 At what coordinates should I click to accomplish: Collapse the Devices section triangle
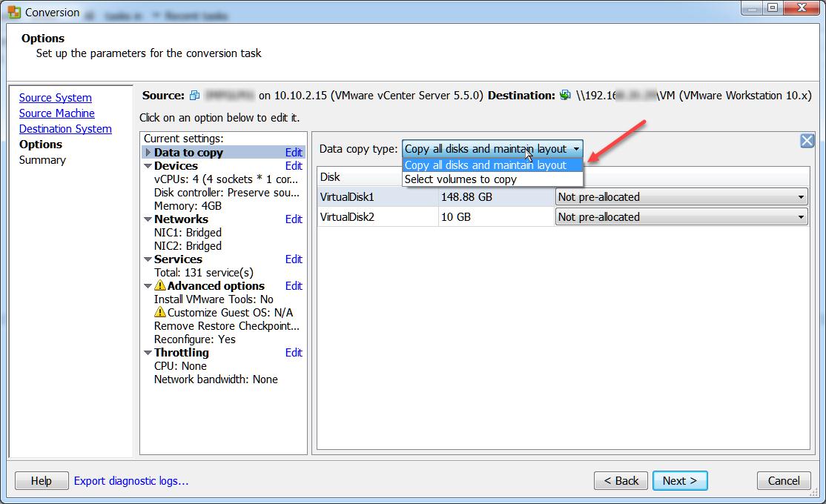148,166
